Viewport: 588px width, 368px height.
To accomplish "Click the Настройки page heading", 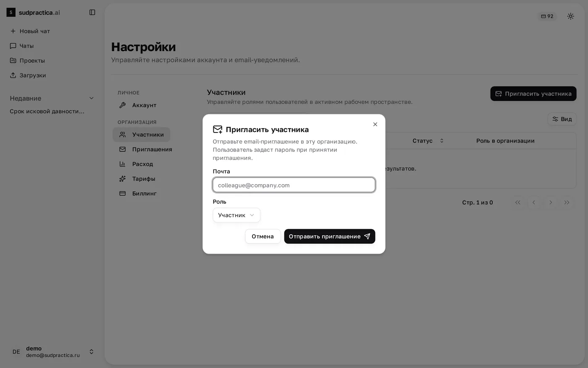I will 144,47.
